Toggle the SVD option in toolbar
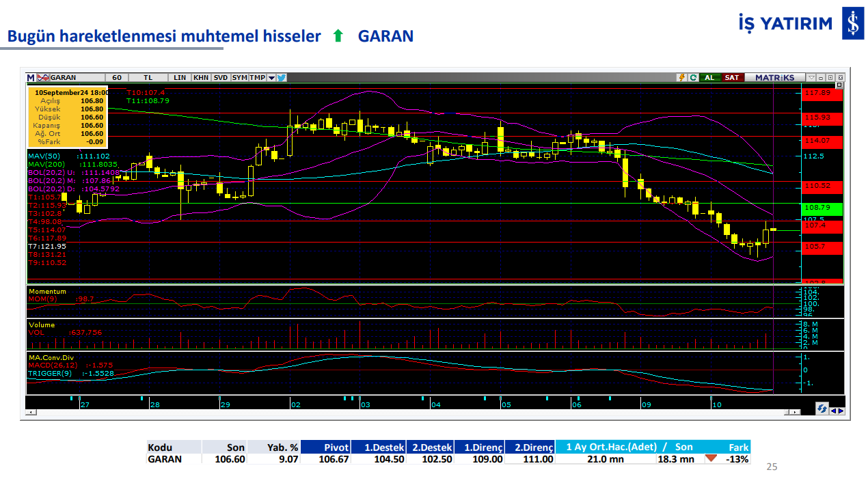Viewport: 868px width, 483px height. (220, 78)
